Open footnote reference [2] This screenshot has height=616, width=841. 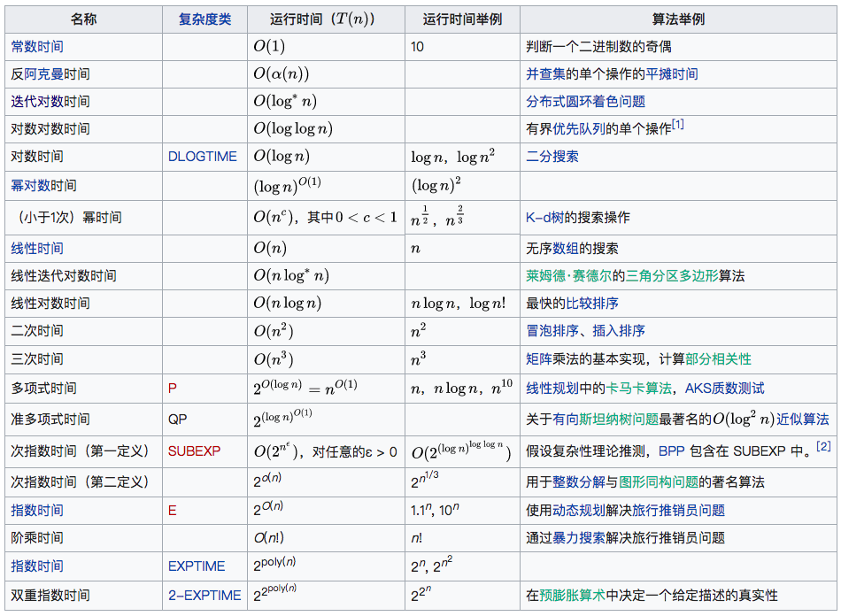point(823,447)
